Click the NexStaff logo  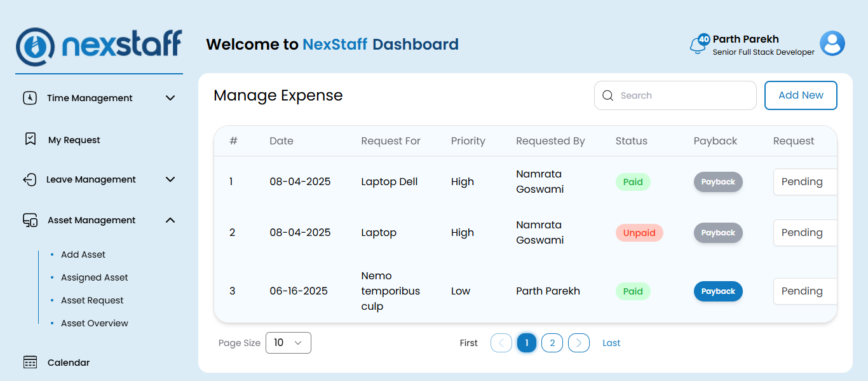pyautogui.click(x=99, y=46)
